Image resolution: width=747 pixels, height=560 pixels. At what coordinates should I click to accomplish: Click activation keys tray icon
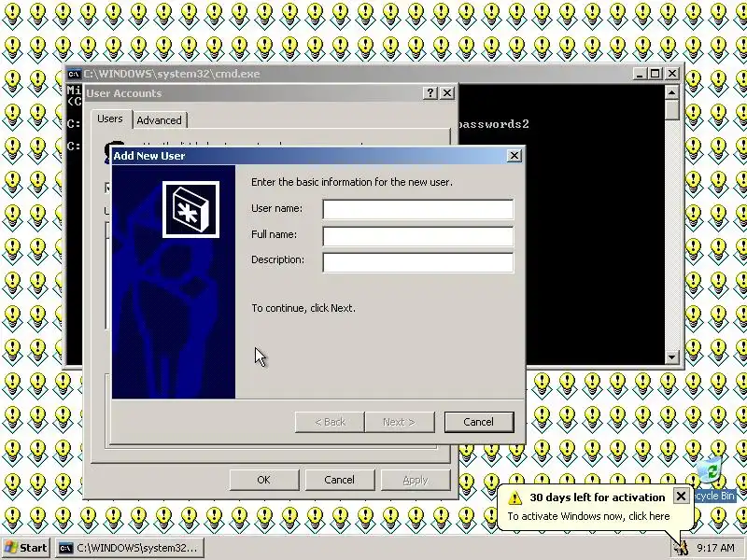680,548
